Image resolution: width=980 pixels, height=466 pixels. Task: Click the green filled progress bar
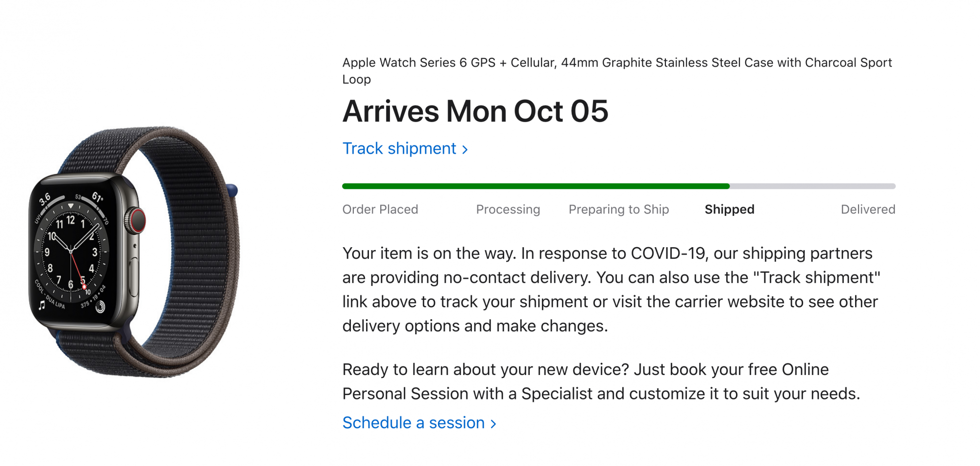point(536,186)
